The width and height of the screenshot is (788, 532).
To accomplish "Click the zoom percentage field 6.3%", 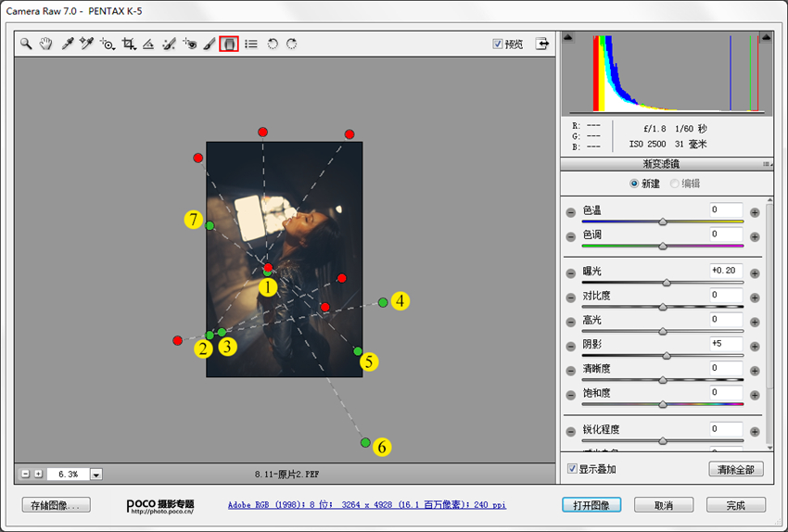I will 69,474.
